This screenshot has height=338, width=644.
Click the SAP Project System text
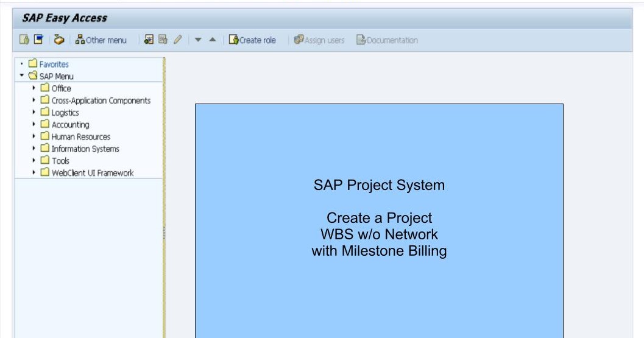[x=379, y=185]
